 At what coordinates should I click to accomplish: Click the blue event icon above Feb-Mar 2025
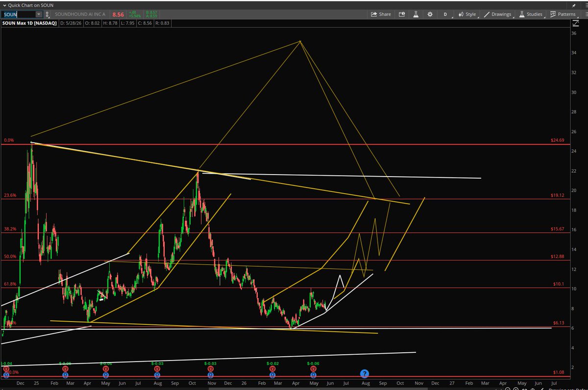click(65, 375)
